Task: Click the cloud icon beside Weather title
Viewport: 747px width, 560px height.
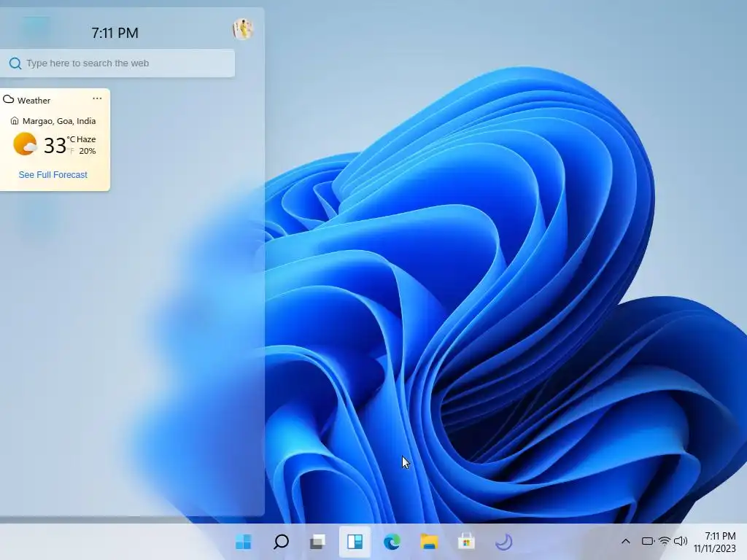Action: 9,99
